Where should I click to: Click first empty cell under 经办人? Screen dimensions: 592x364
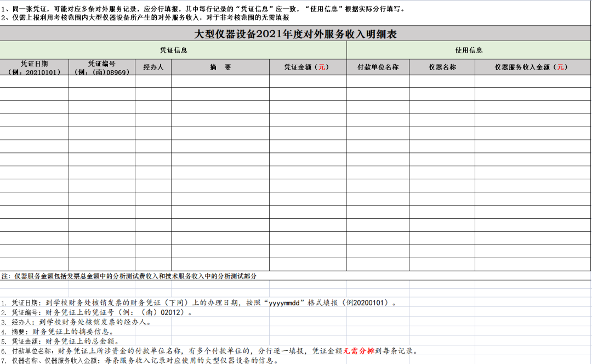click(x=153, y=81)
